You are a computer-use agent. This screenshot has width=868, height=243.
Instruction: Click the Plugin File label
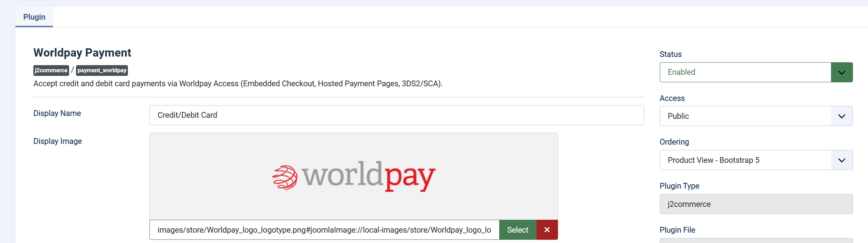coord(677,230)
